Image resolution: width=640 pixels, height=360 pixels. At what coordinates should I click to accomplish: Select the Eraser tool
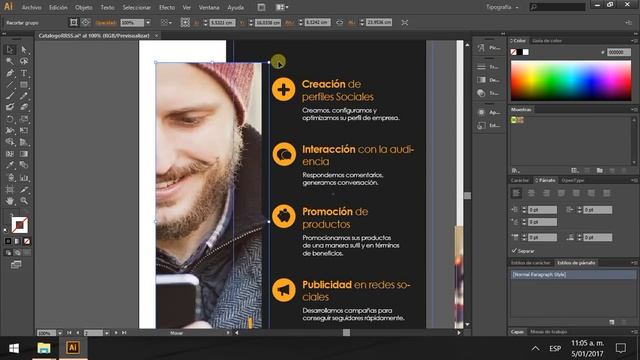point(24,107)
